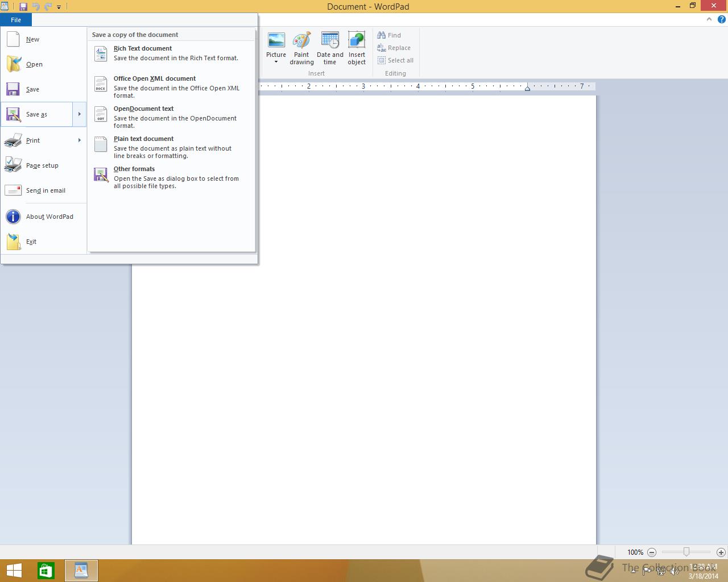Select Send in email from menu
Viewport: 728px width, 582px height.
coord(43,190)
